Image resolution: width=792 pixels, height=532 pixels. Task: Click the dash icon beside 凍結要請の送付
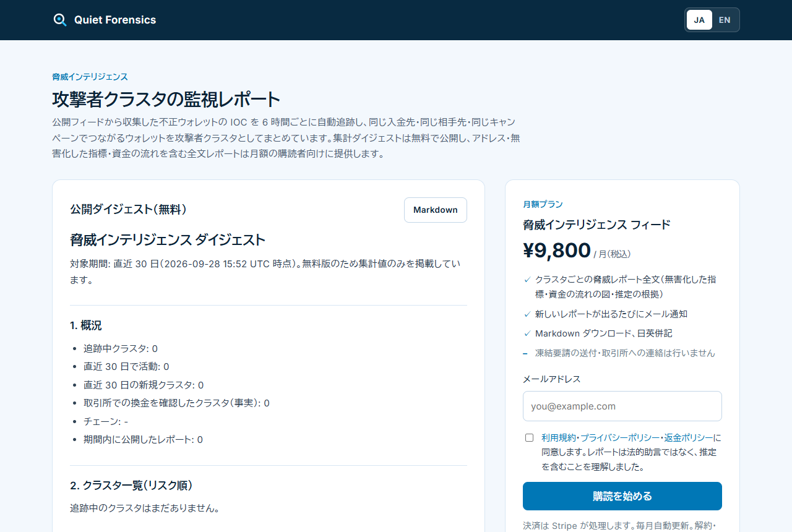tap(525, 353)
